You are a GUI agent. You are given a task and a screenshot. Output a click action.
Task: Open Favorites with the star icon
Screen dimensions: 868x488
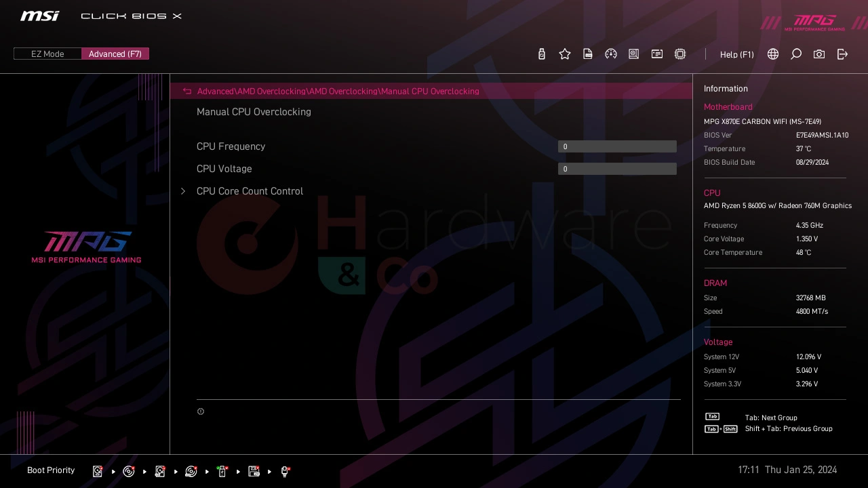(x=565, y=54)
